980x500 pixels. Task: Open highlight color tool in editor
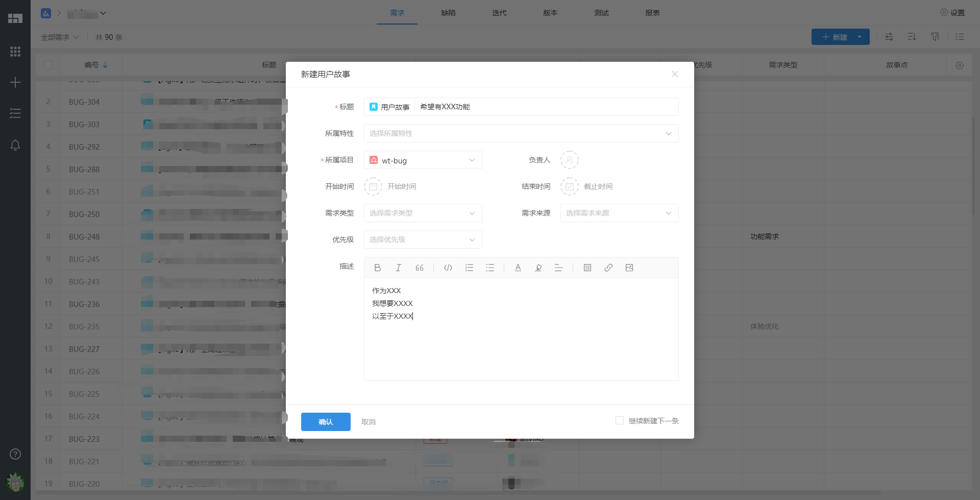tap(538, 268)
